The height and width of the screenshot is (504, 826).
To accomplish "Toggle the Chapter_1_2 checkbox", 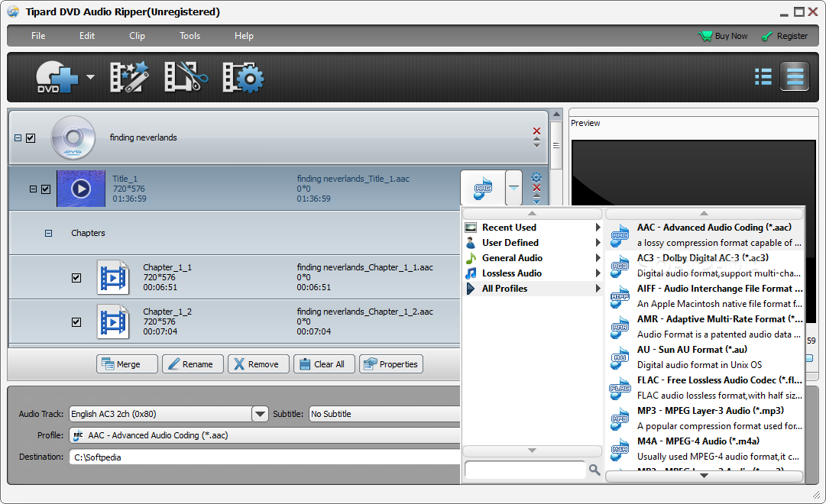I will [x=76, y=321].
